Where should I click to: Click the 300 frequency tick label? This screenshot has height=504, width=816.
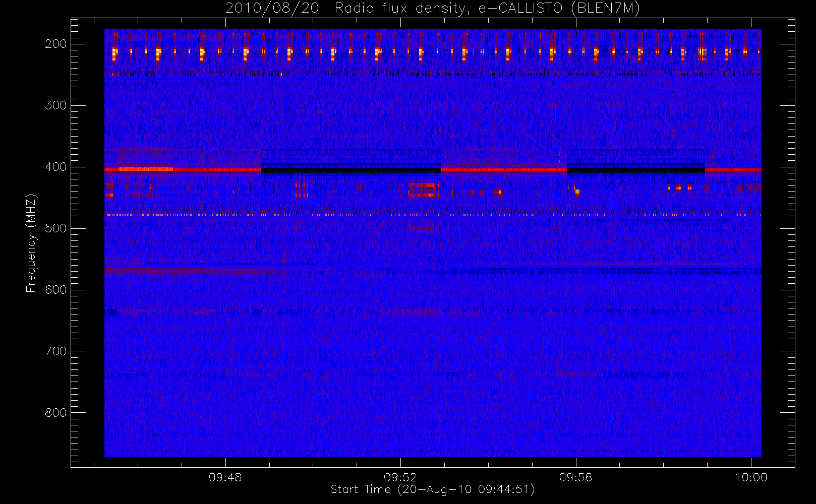(x=56, y=105)
